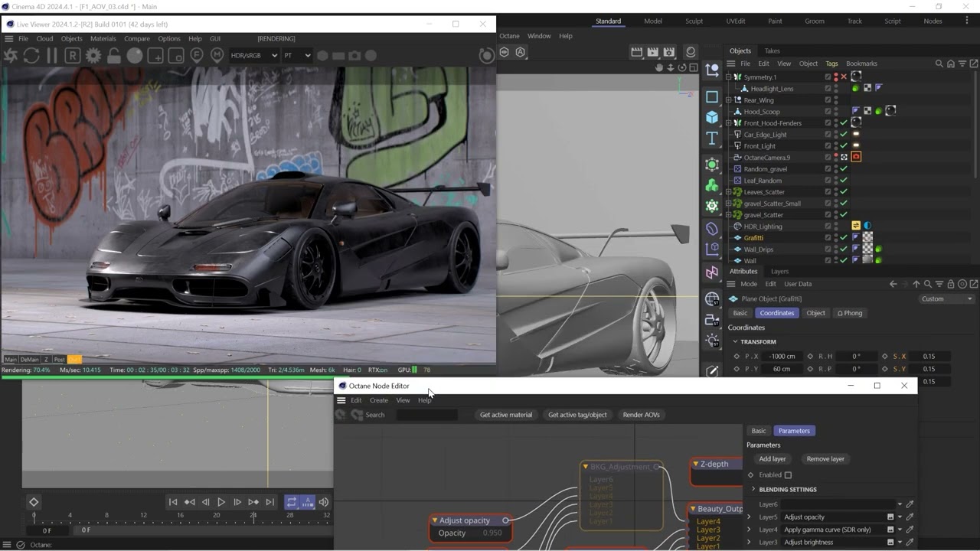Switch to the Takes tab
980x551 pixels.
[x=772, y=51]
